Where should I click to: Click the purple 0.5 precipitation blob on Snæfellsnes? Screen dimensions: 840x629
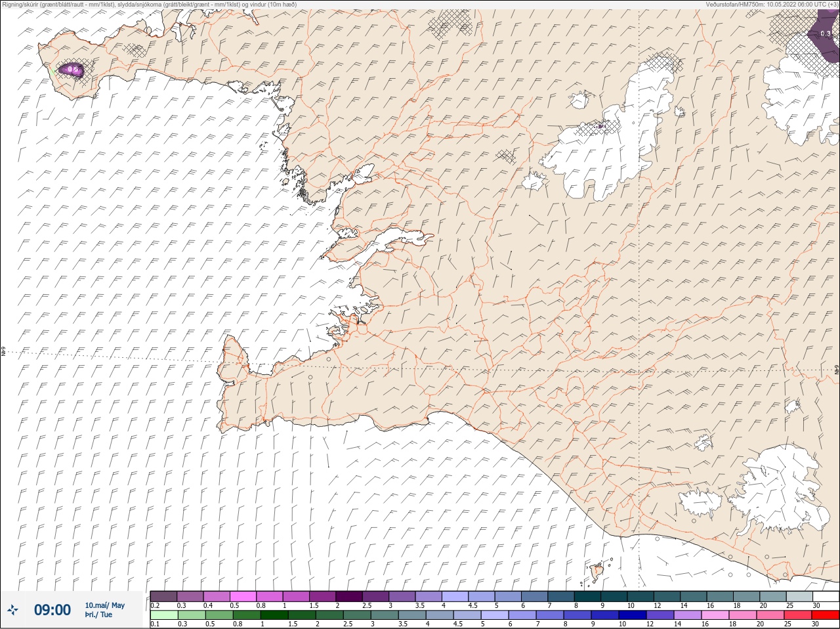coord(71,70)
